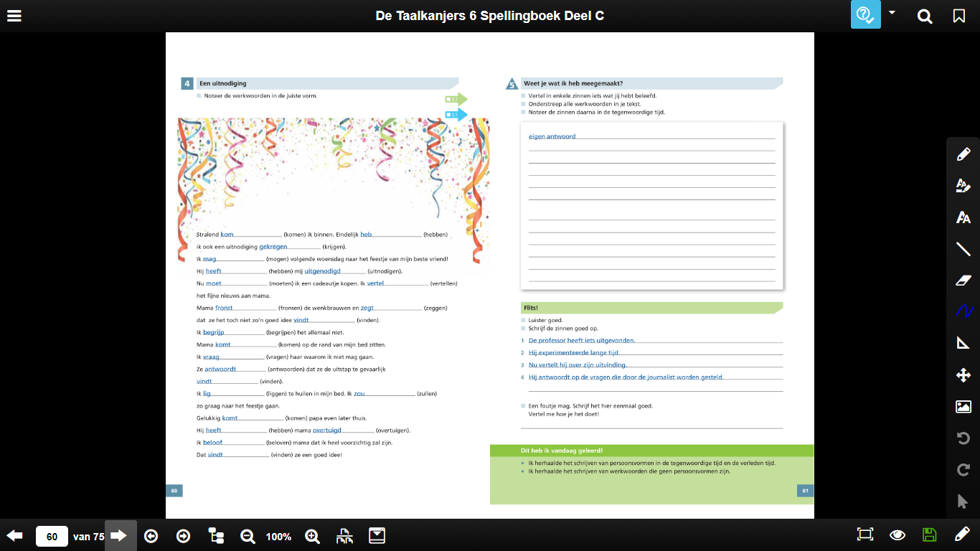Screen dimensions: 980x551
Task: Select the text annotation tool
Action: [x=963, y=217]
